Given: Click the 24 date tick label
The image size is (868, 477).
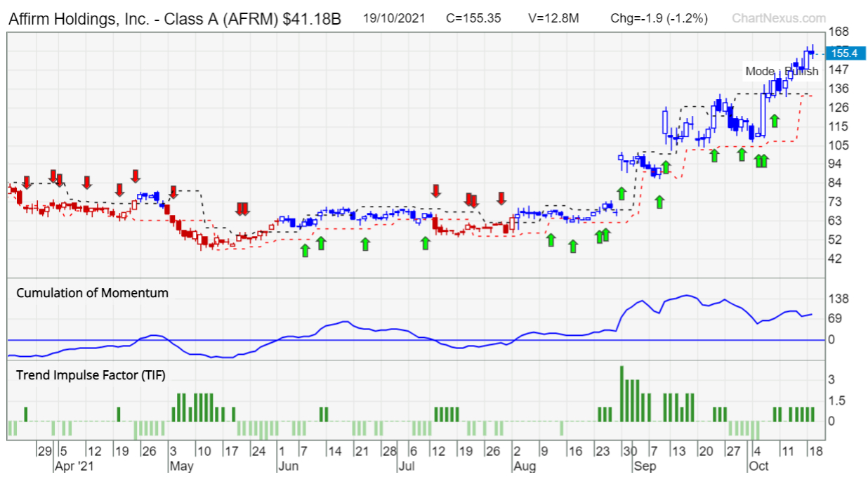Looking at the screenshot, I should pos(258,451).
